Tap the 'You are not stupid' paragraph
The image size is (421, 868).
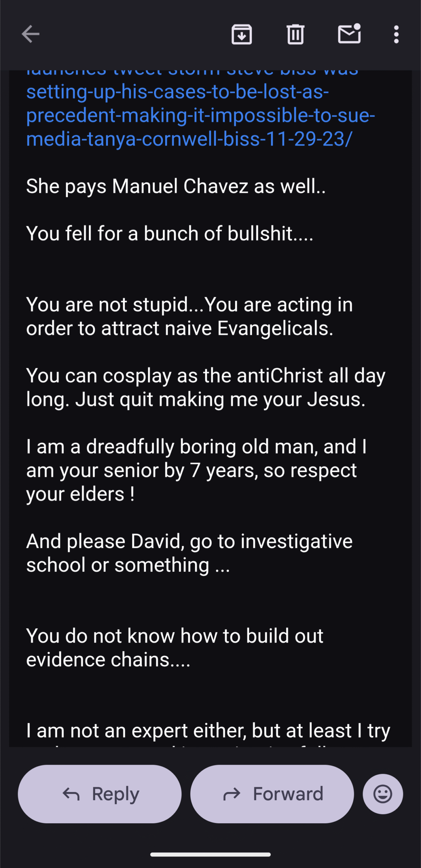(189, 316)
